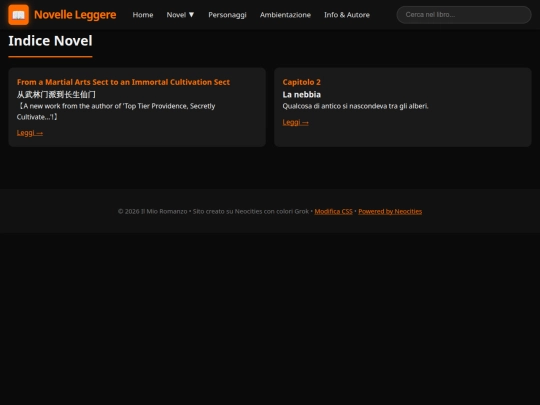The image size is (540, 405).
Task: Click the orange book logo icon
Action: click(18, 15)
